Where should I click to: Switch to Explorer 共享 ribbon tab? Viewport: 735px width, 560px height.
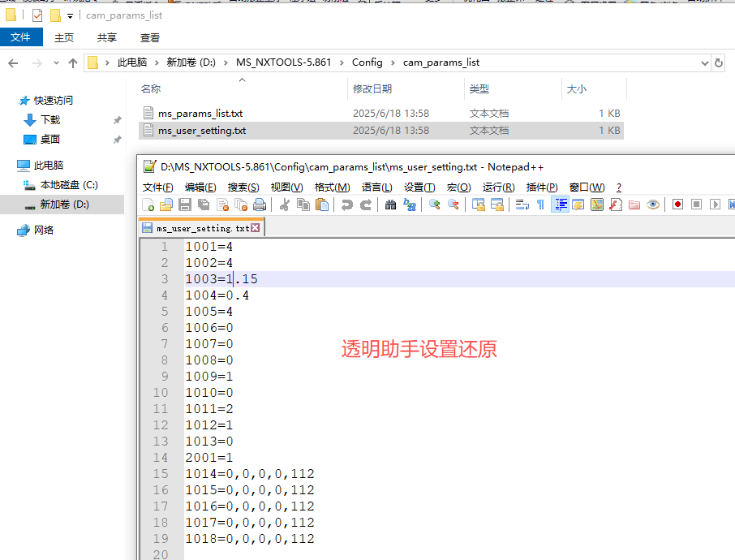[107, 37]
